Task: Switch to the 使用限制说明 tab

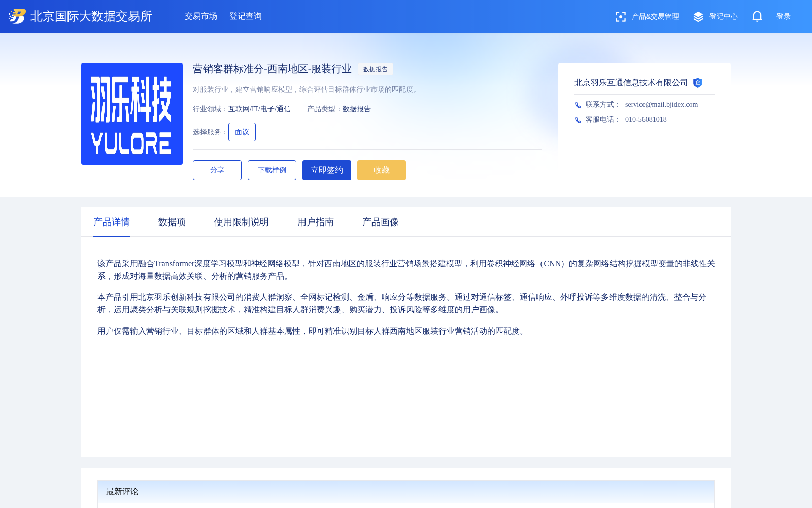Action: (x=242, y=222)
